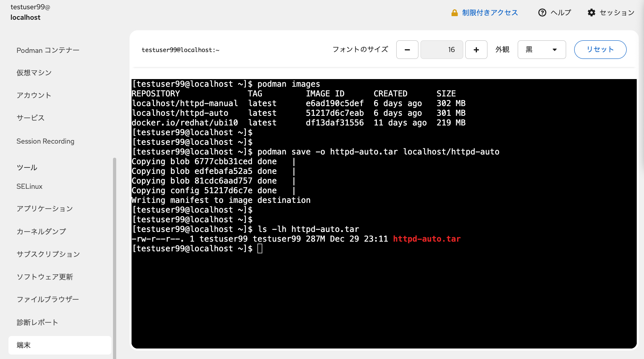Click the help question mark icon
Screen dimensions: 644x359
(542, 13)
